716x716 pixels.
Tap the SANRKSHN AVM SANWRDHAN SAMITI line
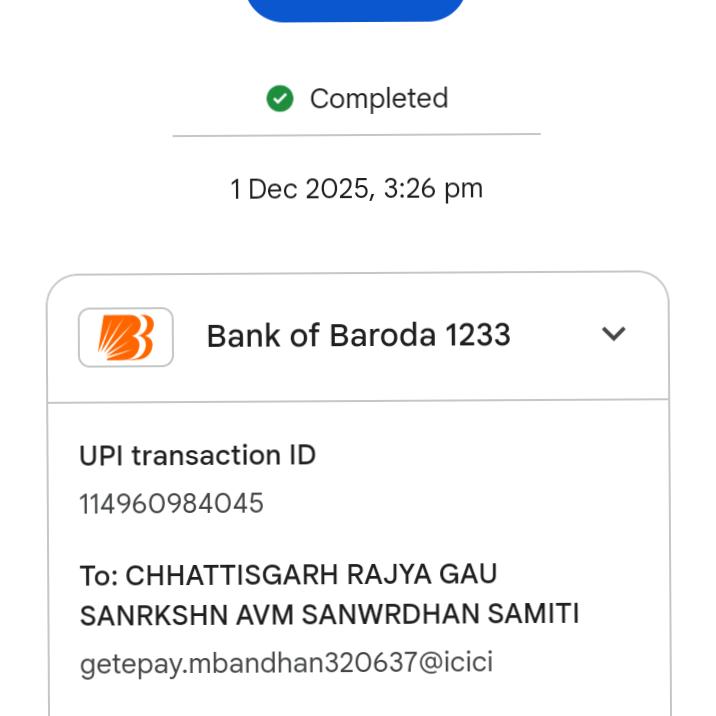(329, 614)
